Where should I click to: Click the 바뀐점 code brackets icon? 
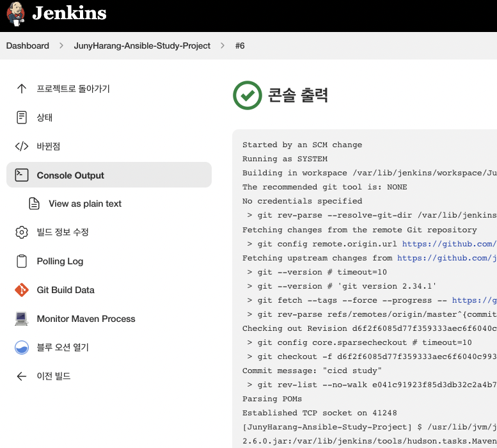coord(22,146)
